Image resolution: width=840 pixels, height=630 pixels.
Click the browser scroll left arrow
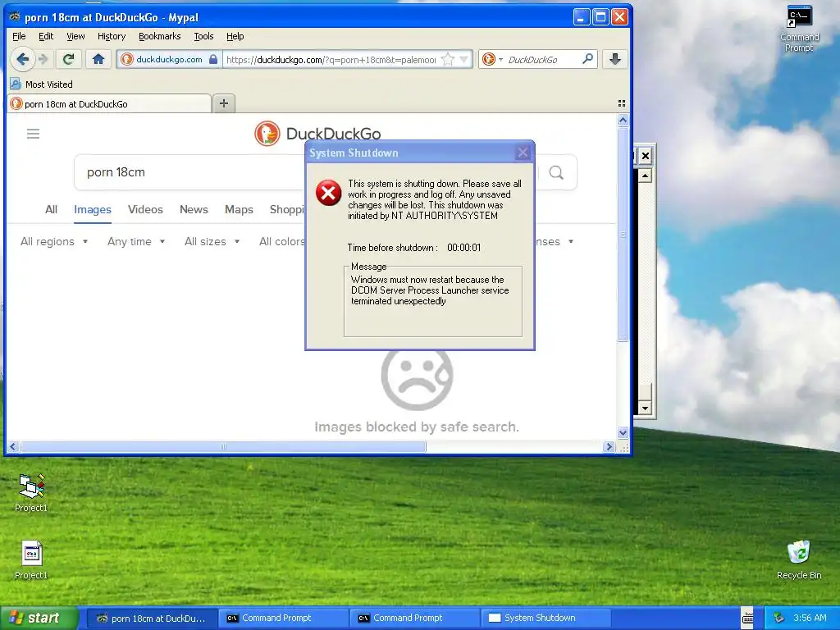[x=13, y=447]
